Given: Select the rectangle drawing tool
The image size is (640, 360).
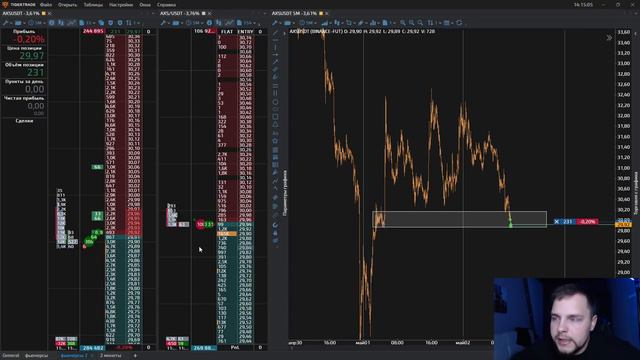Looking at the screenshot, I should tap(275, 118).
